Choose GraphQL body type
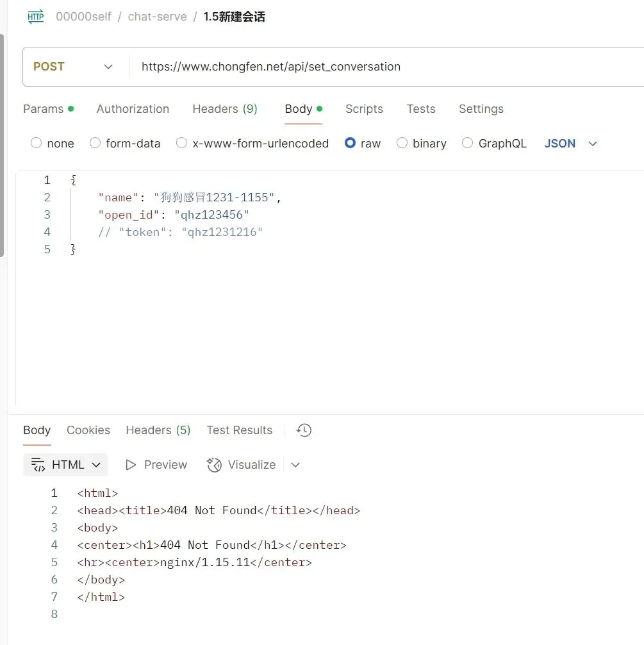 [x=468, y=143]
